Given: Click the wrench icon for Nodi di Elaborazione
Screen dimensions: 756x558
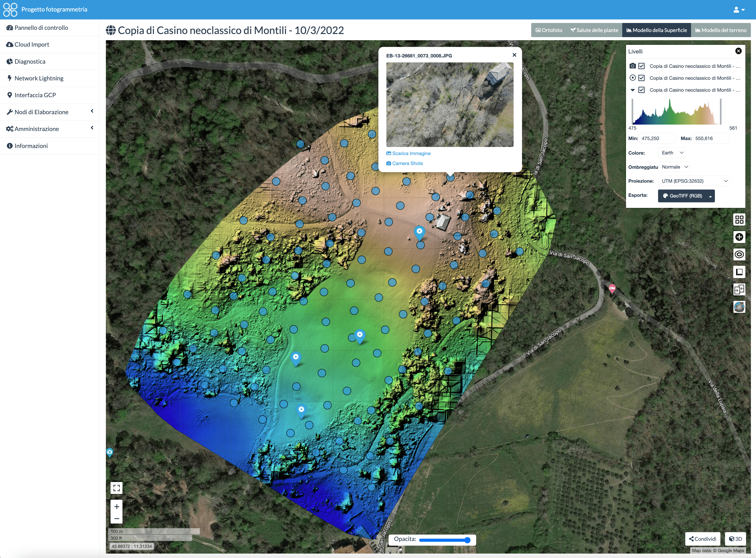Looking at the screenshot, I should click(10, 112).
